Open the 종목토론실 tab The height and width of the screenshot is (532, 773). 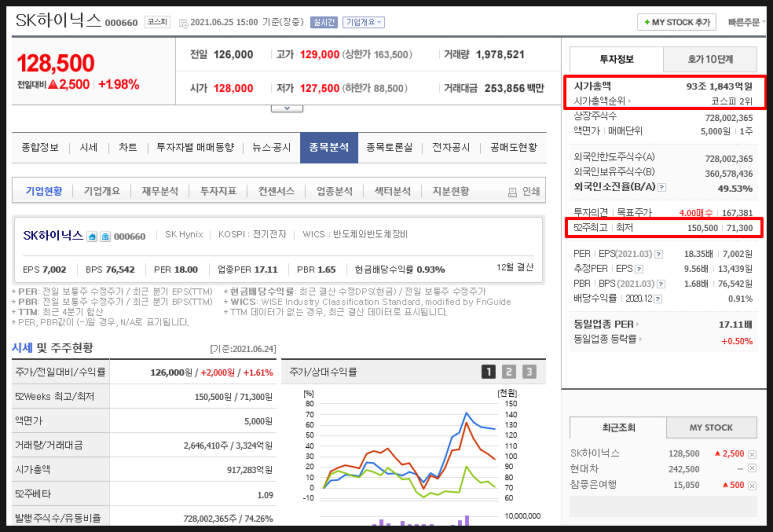389,147
